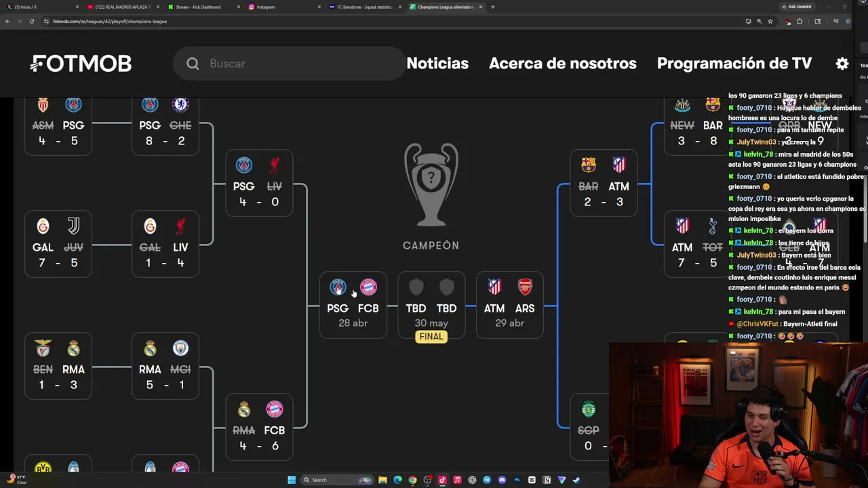
Task: Click the Barcelona crest in the BAR–ATM quarterfinal
Action: [589, 165]
